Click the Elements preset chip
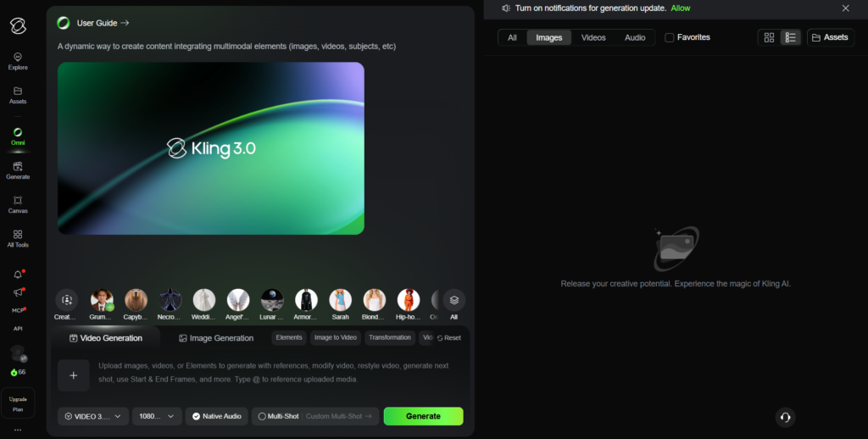The width and height of the screenshot is (868, 439). 289,337
